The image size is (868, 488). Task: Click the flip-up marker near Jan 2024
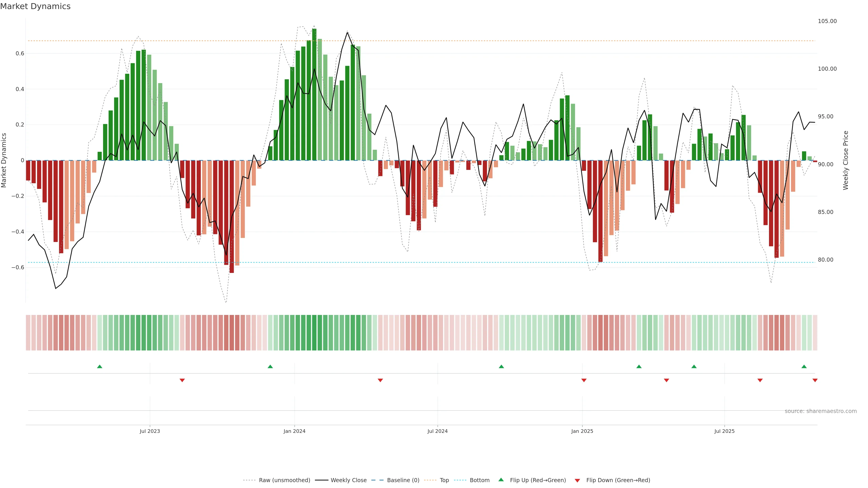click(270, 366)
